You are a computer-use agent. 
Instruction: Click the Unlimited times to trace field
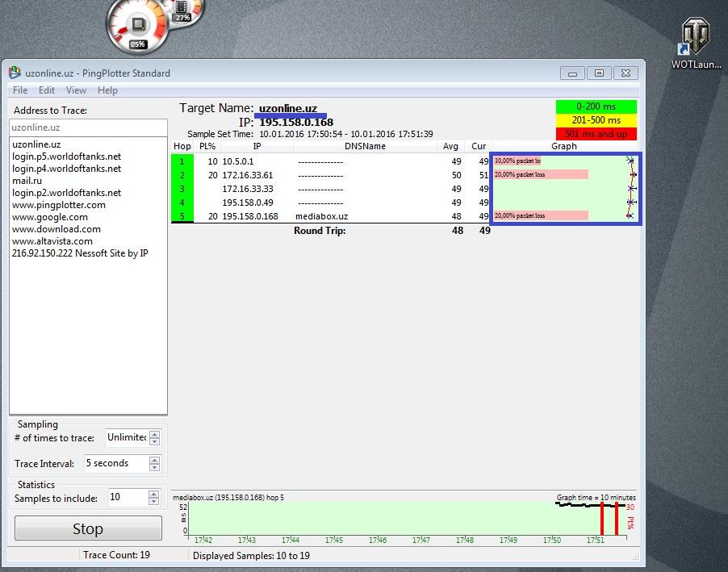tap(128, 437)
